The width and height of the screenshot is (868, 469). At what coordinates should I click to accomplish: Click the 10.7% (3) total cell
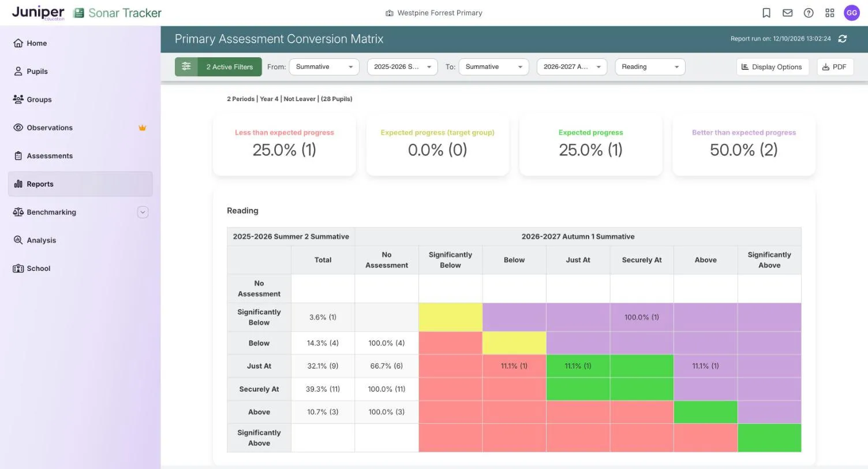[x=323, y=412]
